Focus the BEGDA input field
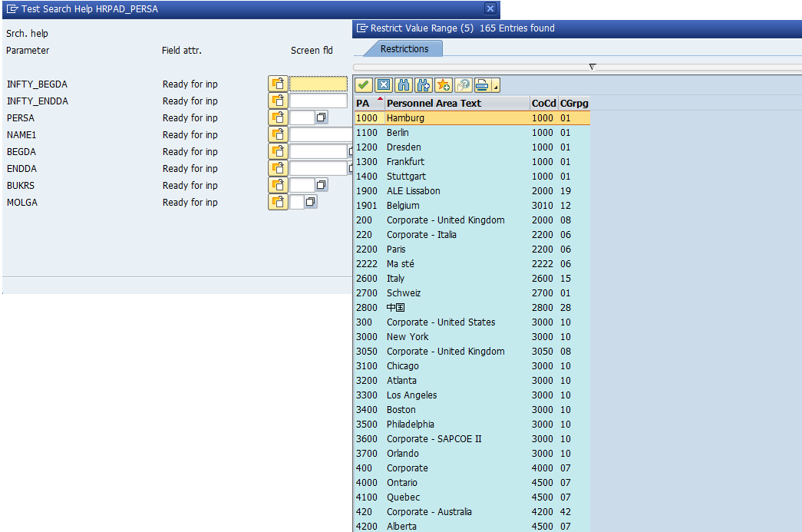This screenshot has width=802, height=532. coord(318,151)
